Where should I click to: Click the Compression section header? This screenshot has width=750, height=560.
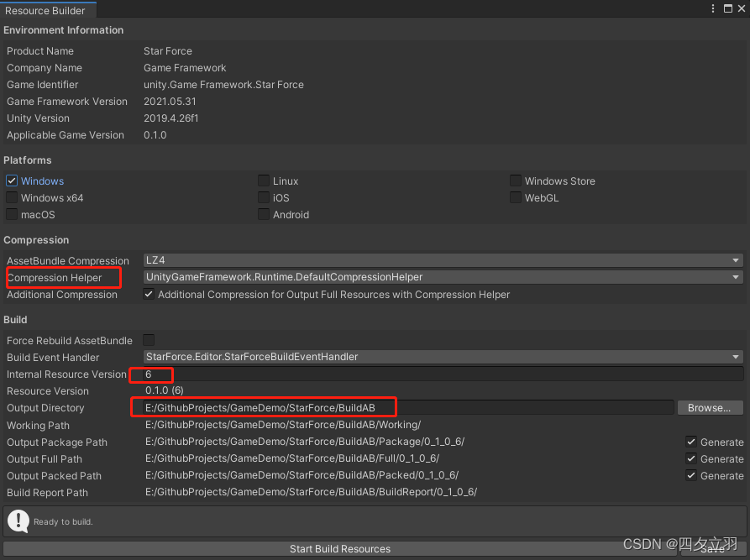(36, 240)
